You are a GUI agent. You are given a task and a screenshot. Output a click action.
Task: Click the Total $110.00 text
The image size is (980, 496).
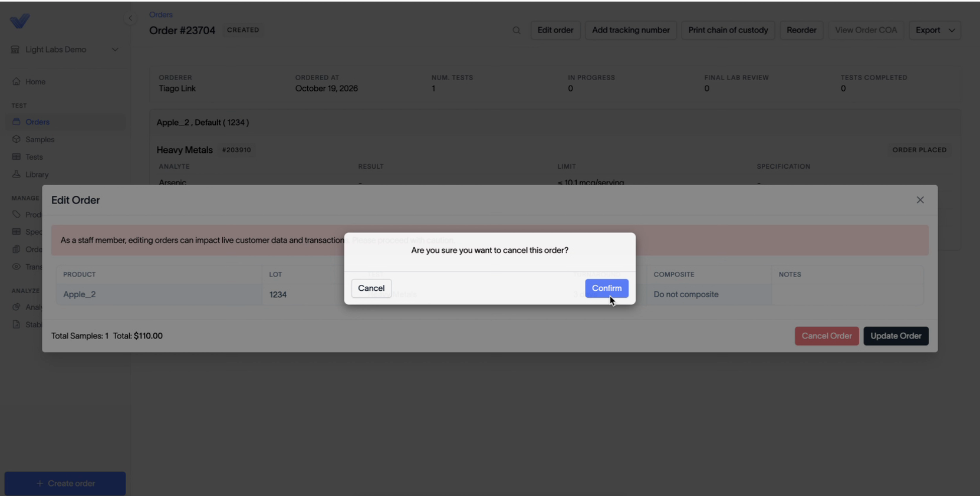[137, 336]
